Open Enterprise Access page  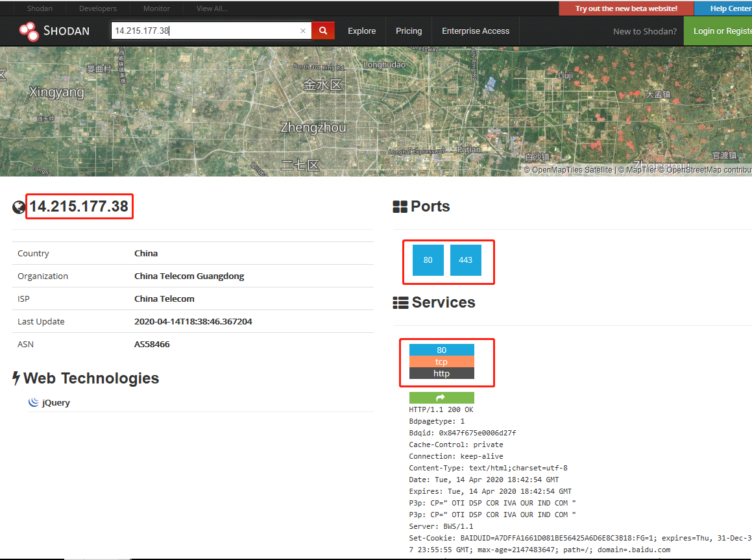point(476,30)
